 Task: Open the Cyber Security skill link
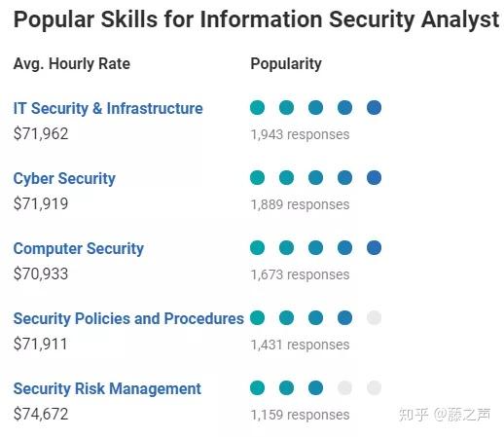coord(64,178)
